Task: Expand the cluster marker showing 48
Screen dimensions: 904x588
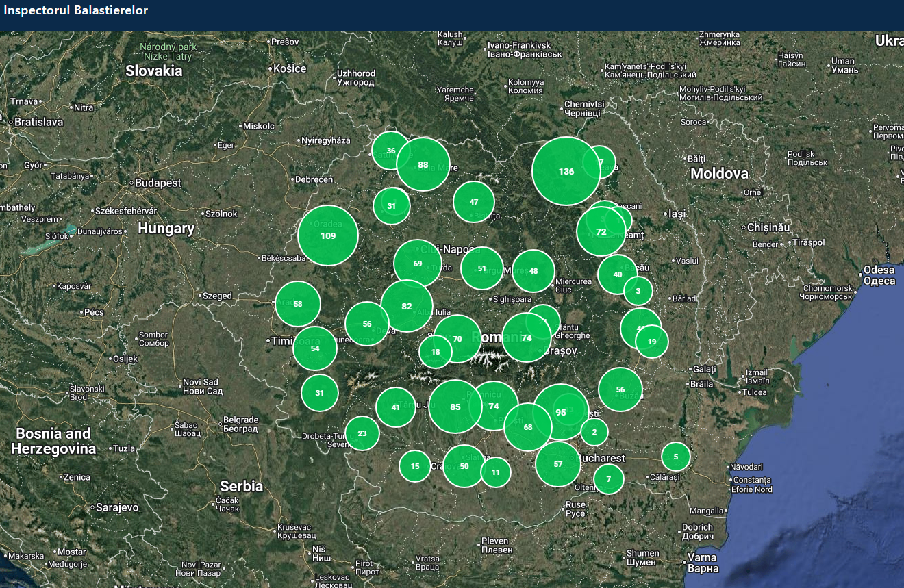Action: (x=533, y=271)
